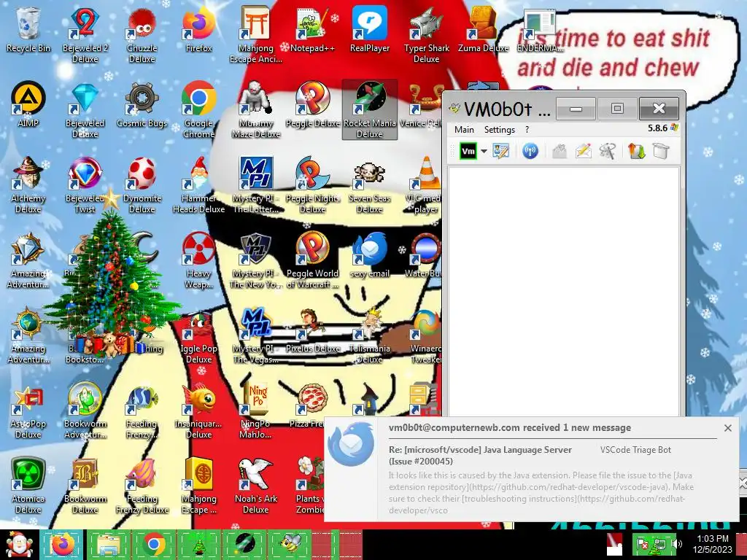Click the volume speaker tray icon
The height and width of the screenshot is (560, 747).
click(676, 543)
